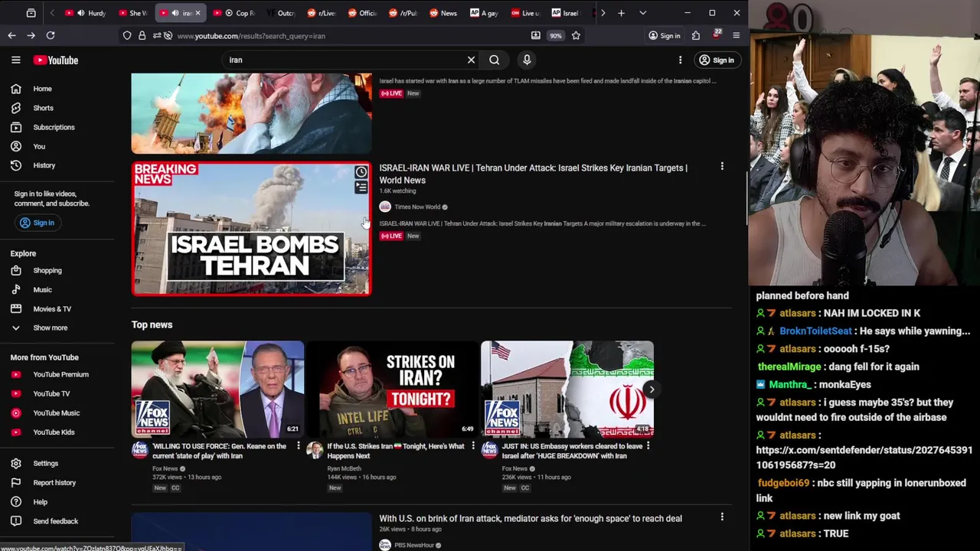Expand Show more under Explore

coord(50,328)
